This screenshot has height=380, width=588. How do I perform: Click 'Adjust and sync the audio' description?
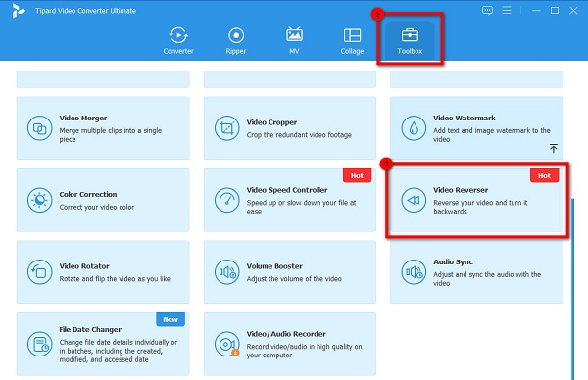pos(487,279)
